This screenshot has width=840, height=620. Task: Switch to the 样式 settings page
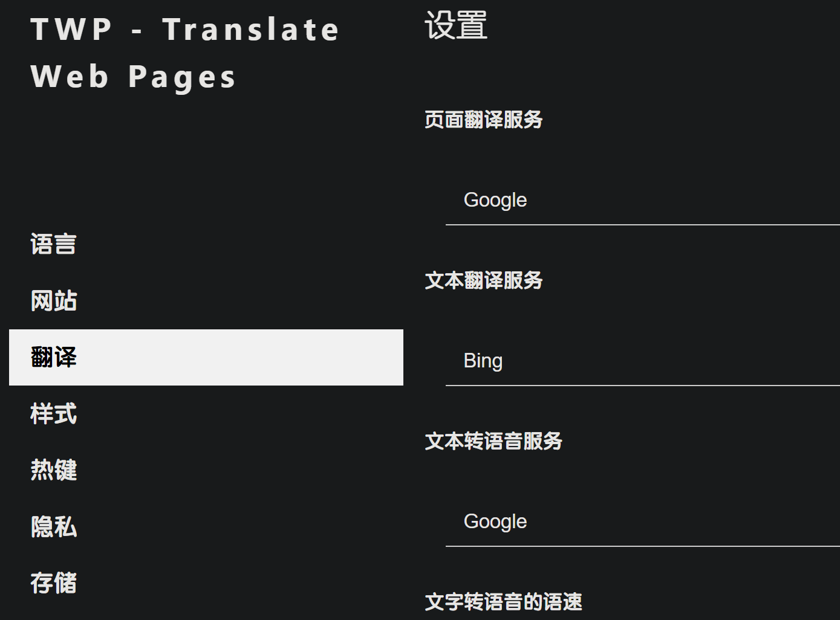point(54,414)
